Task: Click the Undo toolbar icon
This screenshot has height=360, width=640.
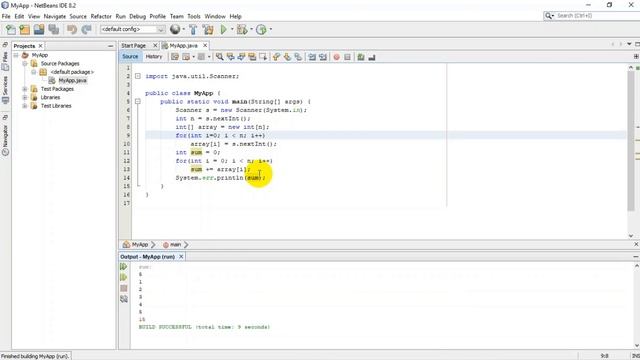Action: tap(72, 29)
